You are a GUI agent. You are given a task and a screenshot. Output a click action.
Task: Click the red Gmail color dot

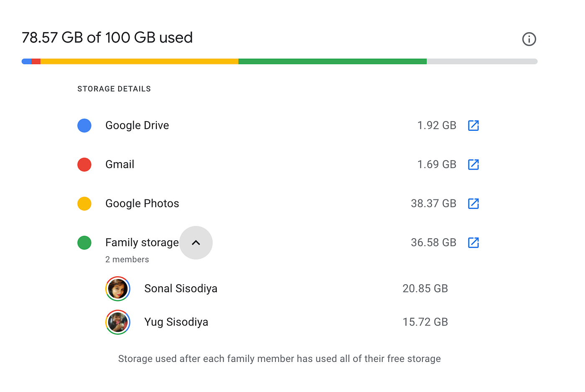point(84,165)
